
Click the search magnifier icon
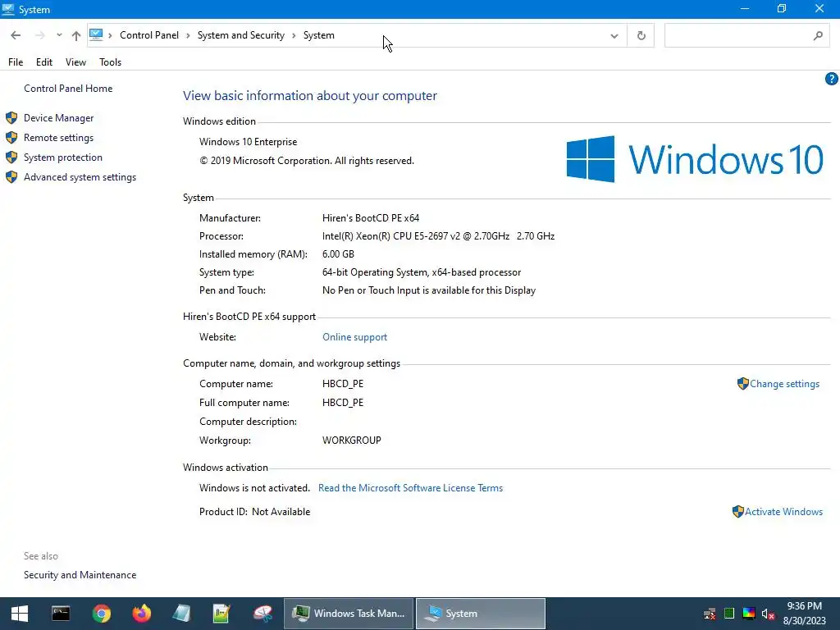[818, 36]
